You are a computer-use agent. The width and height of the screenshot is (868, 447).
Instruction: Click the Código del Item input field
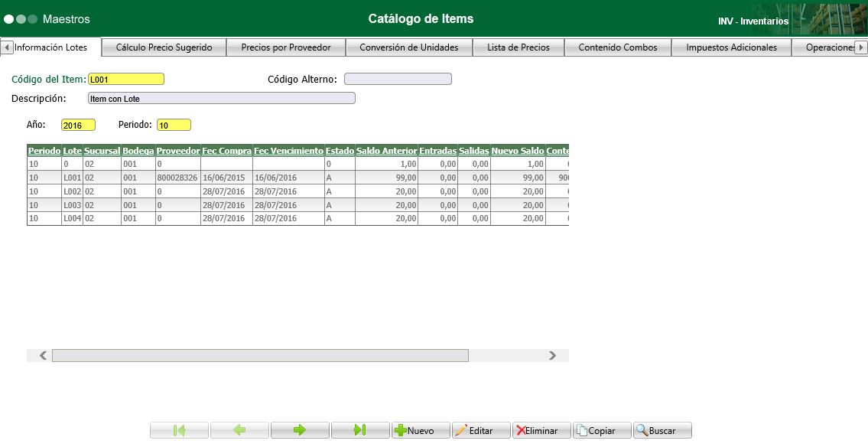pos(126,78)
